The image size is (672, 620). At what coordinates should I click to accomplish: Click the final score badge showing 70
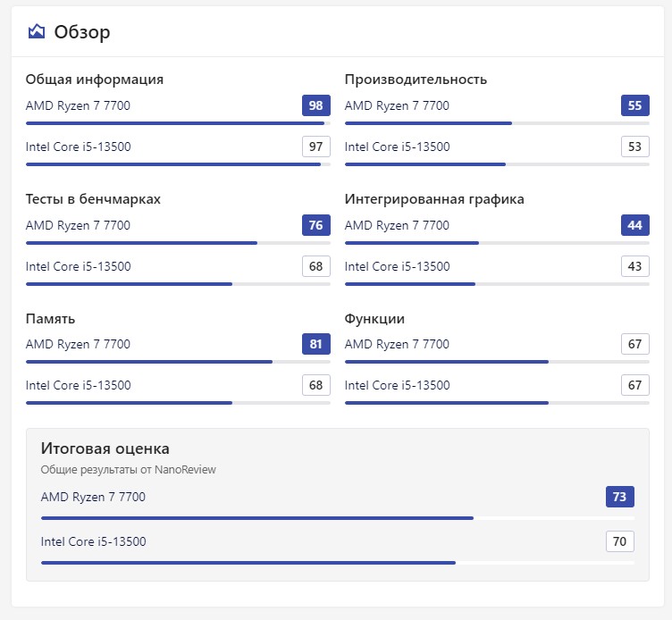point(619,541)
